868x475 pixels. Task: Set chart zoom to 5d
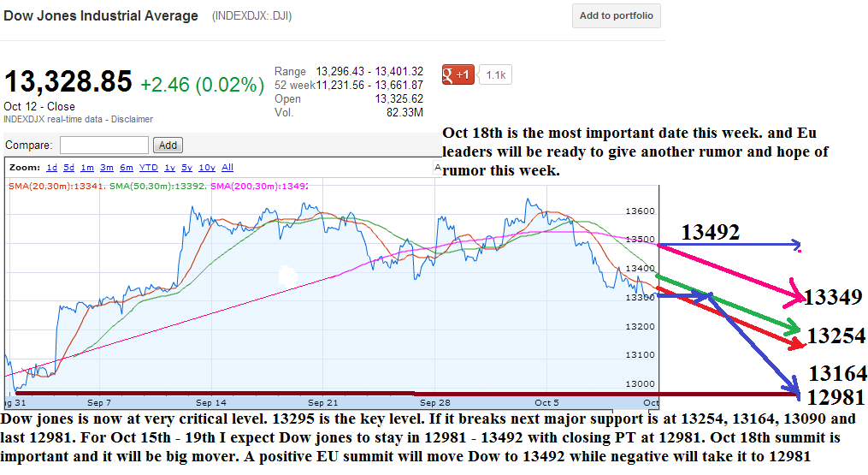[x=68, y=168]
